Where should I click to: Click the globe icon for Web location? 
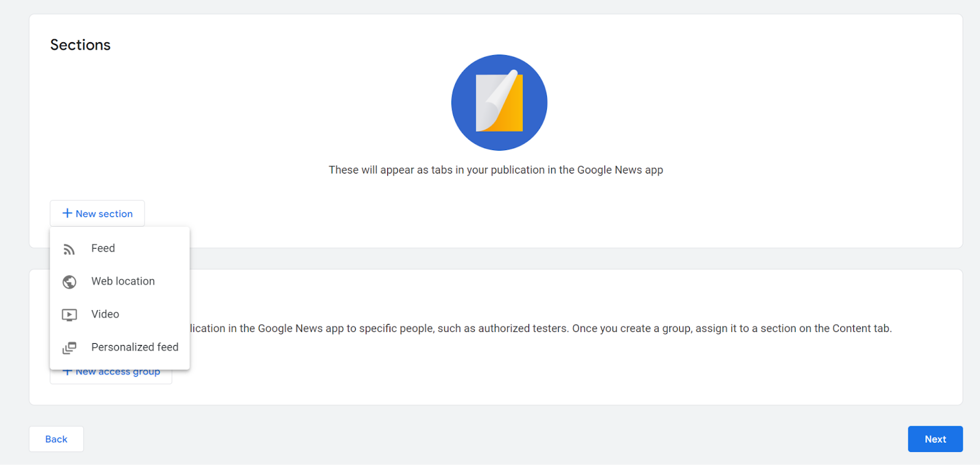(x=69, y=282)
